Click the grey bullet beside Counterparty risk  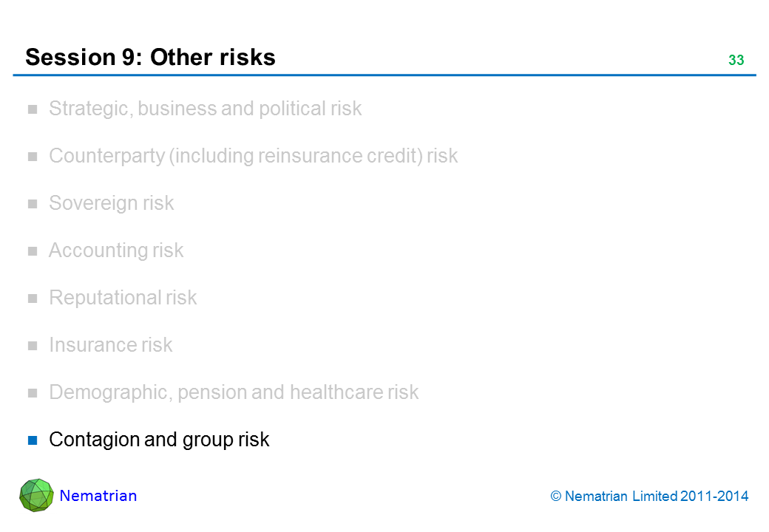pos(33,157)
